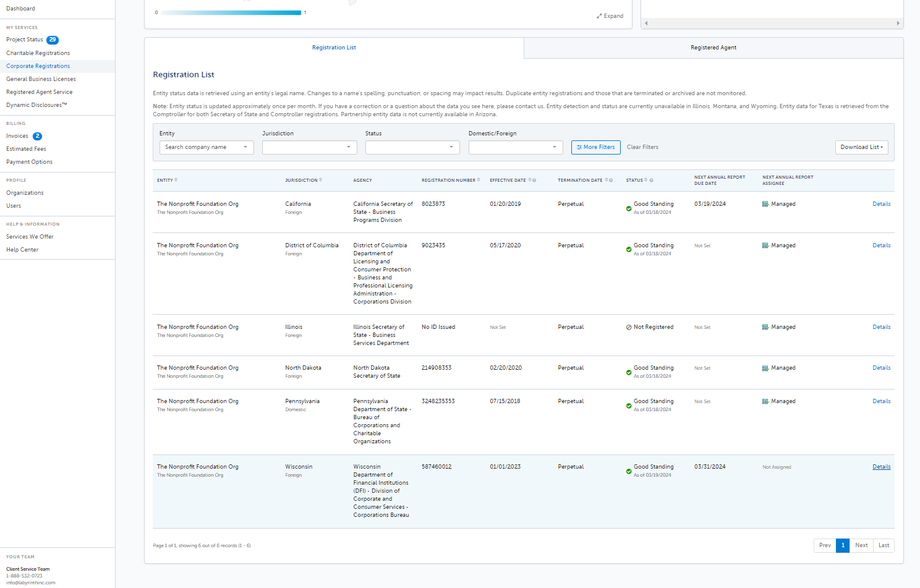Click District of Columbia Good Standing checkmark
This screenshot has width=920, height=588.
point(629,250)
